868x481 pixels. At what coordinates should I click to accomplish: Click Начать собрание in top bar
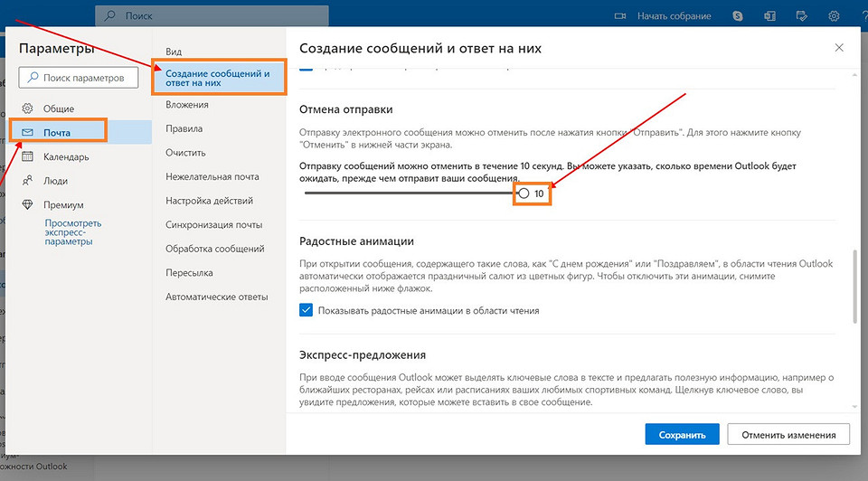pos(674,16)
